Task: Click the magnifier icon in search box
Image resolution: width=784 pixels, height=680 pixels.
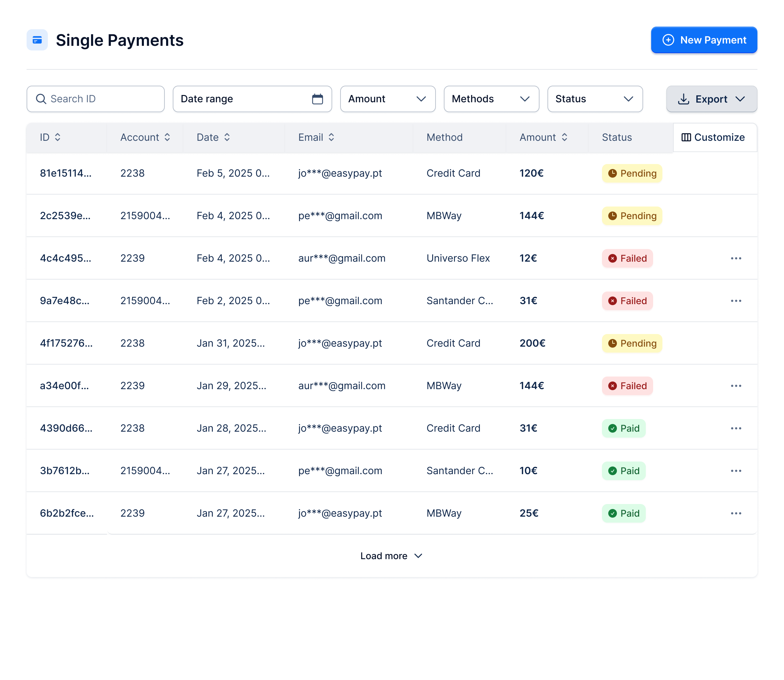Action: coord(41,99)
